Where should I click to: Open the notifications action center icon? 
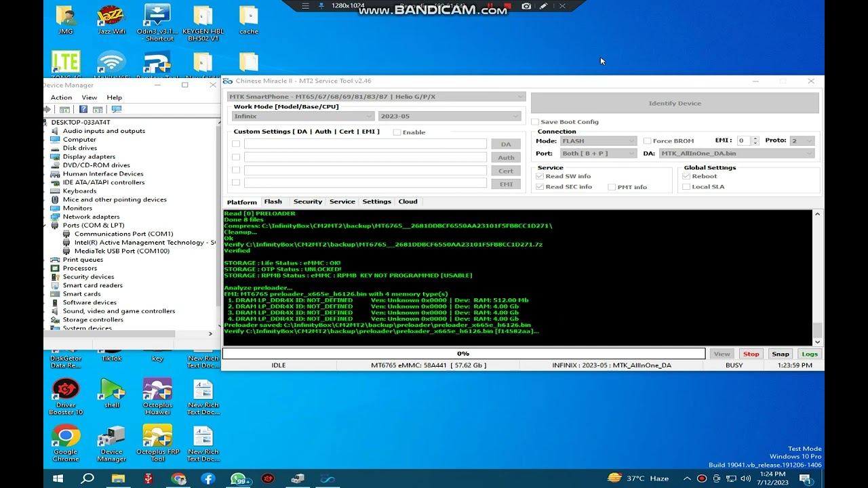pyautogui.click(x=806, y=479)
